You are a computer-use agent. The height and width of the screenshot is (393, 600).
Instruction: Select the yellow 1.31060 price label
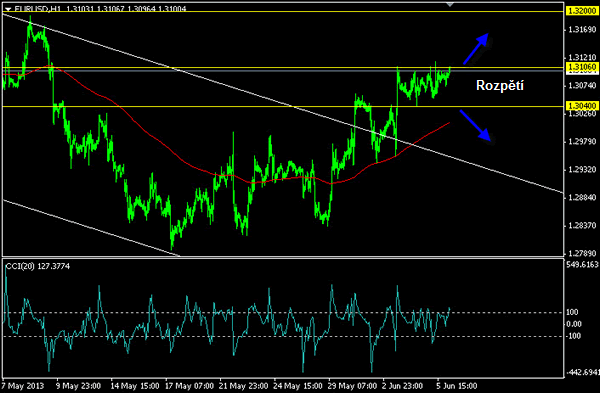pos(581,67)
